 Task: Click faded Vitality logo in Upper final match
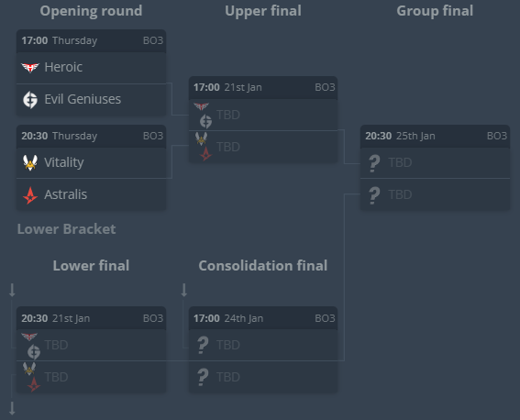coord(201,138)
